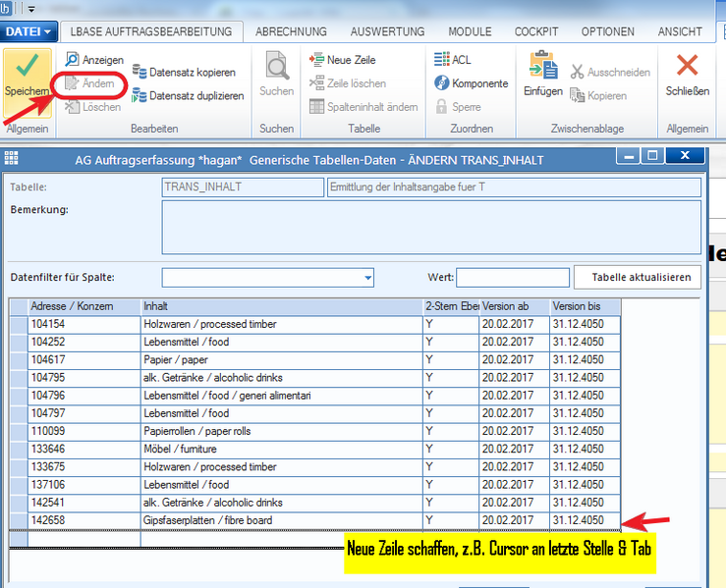Image resolution: width=726 pixels, height=588 pixels.
Task: Click Version bis cell of row 142658
Action: pos(586,521)
